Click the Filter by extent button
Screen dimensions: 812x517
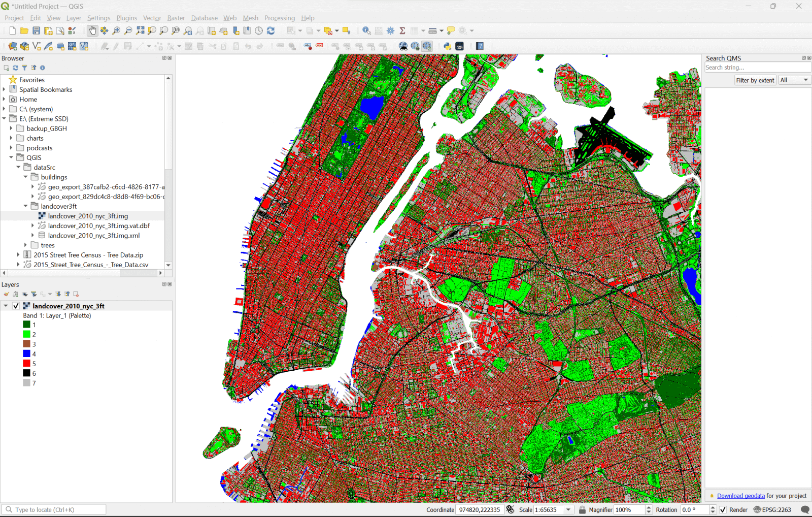click(x=755, y=80)
